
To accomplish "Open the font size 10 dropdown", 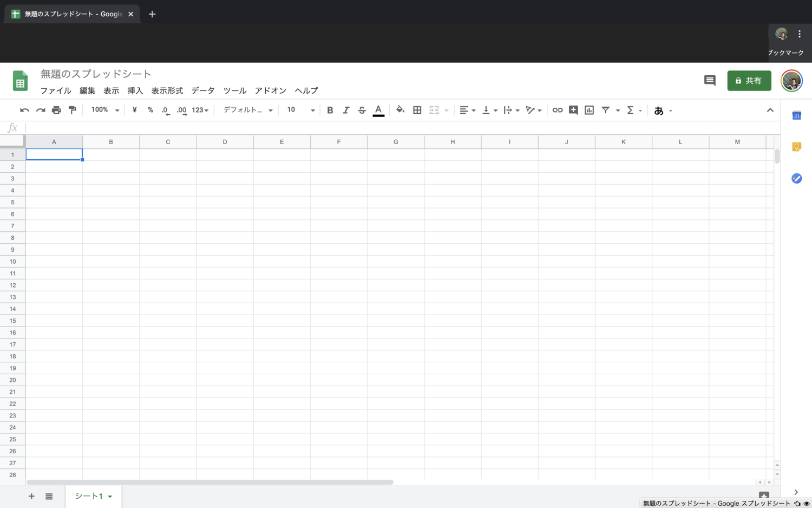I will point(301,110).
